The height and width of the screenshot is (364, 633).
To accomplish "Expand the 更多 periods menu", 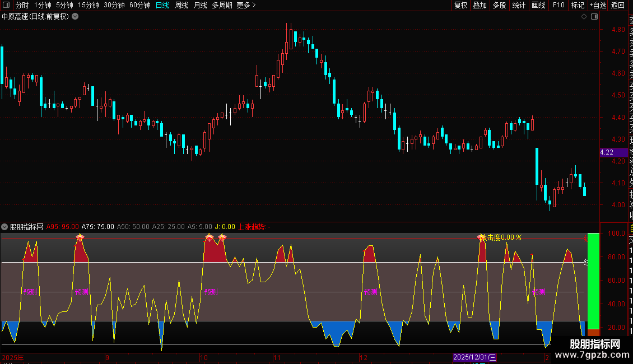I will tap(246, 5).
